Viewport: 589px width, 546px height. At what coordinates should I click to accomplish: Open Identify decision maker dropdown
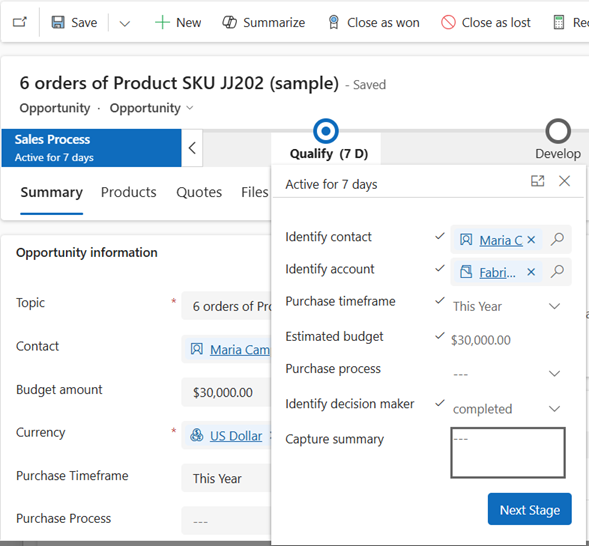pos(554,409)
